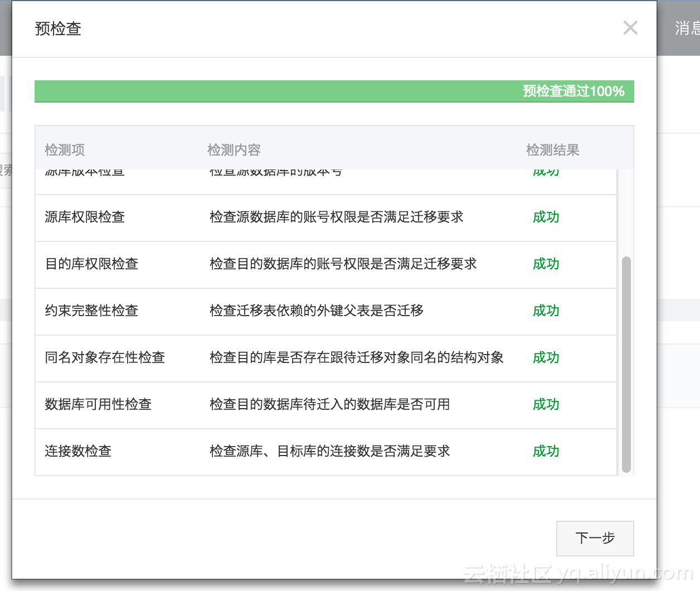Select the 约束完整性检查 row label

pyautogui.click(x=91, y=311)
